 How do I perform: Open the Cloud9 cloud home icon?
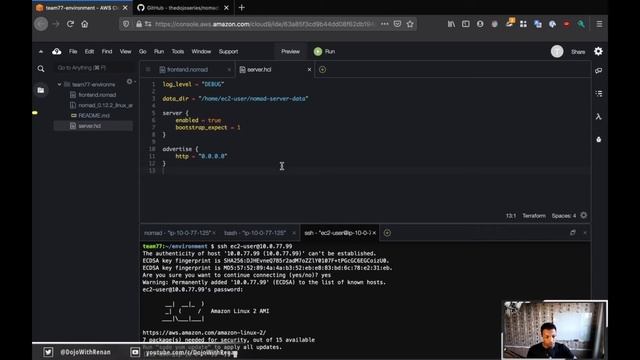[x=57, y=51]
